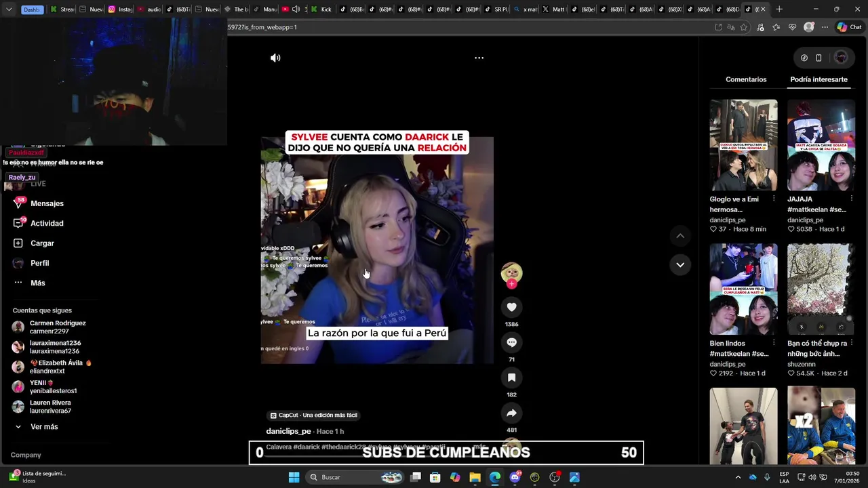Image resolution: width=868 pixels, height=488 pixels.
Task: Click the video player area
Action: [377, 249]
